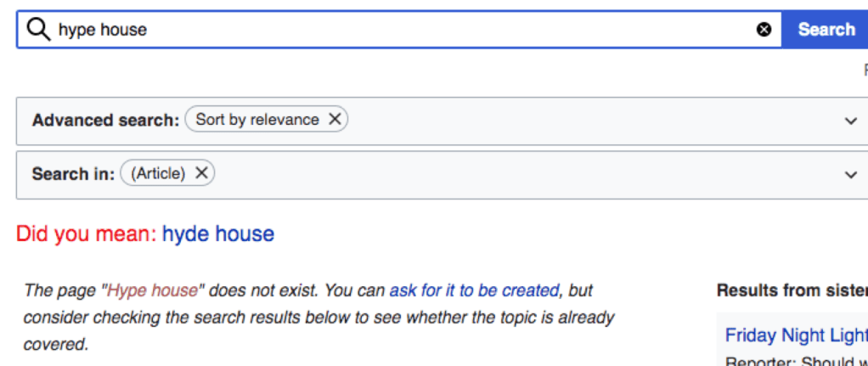Select the '(Article)' chip label
Image resolution: width=868 pixels, height=366 pixels.
tap(158, 173)
